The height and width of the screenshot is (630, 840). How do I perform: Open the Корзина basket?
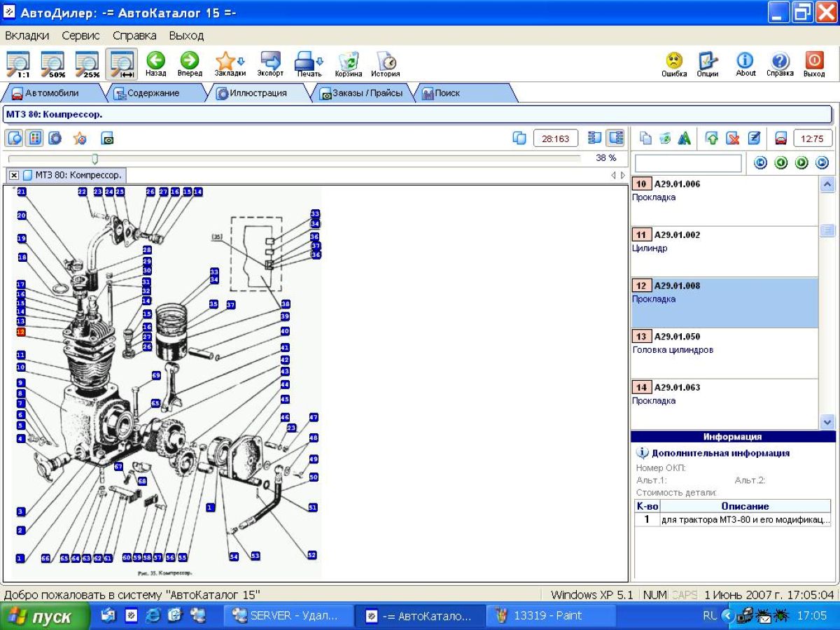click(348, 64)
